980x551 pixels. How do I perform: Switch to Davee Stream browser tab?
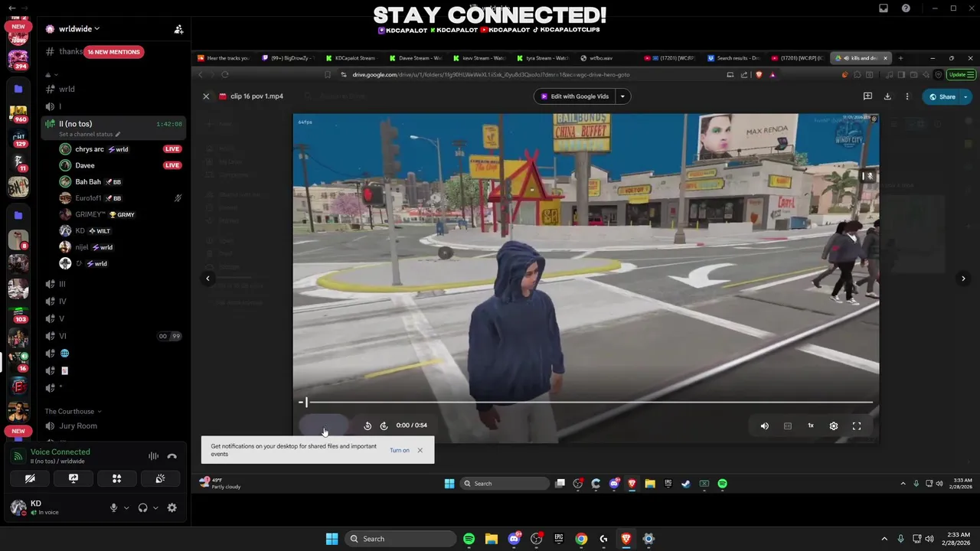[x=415, y=58]
